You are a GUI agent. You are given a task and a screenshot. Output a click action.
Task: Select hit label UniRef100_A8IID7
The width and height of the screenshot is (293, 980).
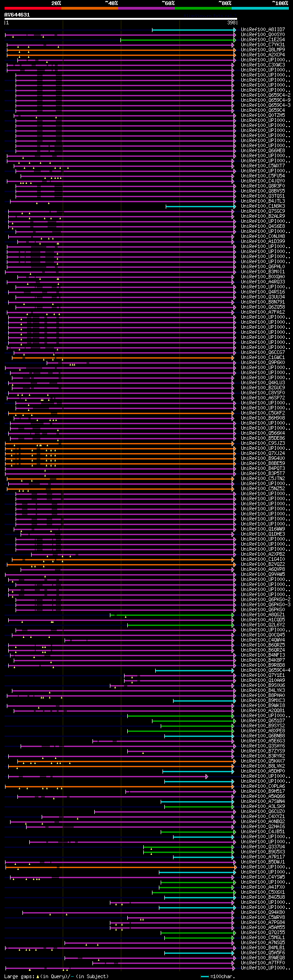click(263, 29)
